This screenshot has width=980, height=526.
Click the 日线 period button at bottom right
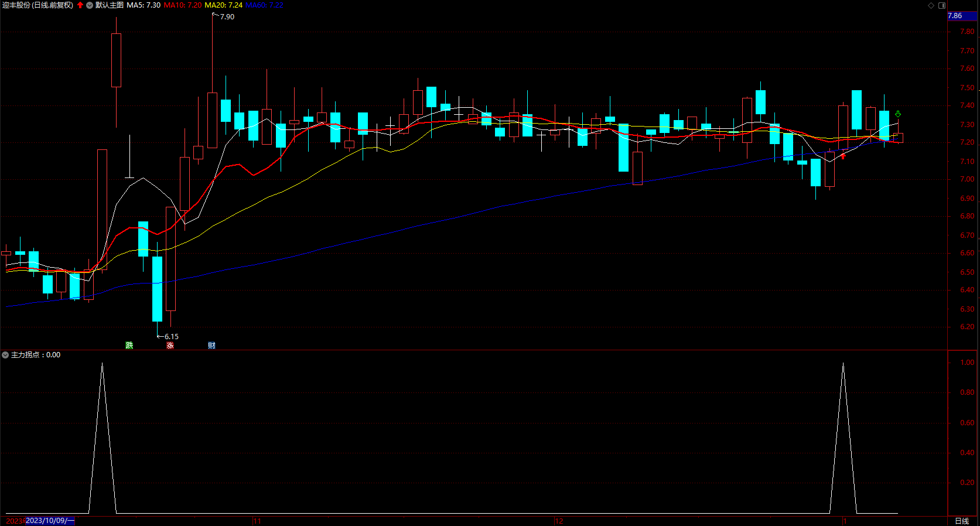[962, 521]
